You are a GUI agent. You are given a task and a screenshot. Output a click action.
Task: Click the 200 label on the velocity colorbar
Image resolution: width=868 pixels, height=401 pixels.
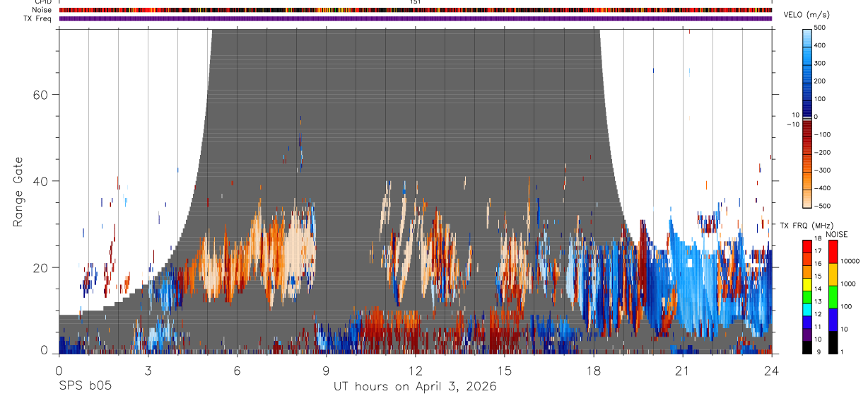(x=819, y=81)
